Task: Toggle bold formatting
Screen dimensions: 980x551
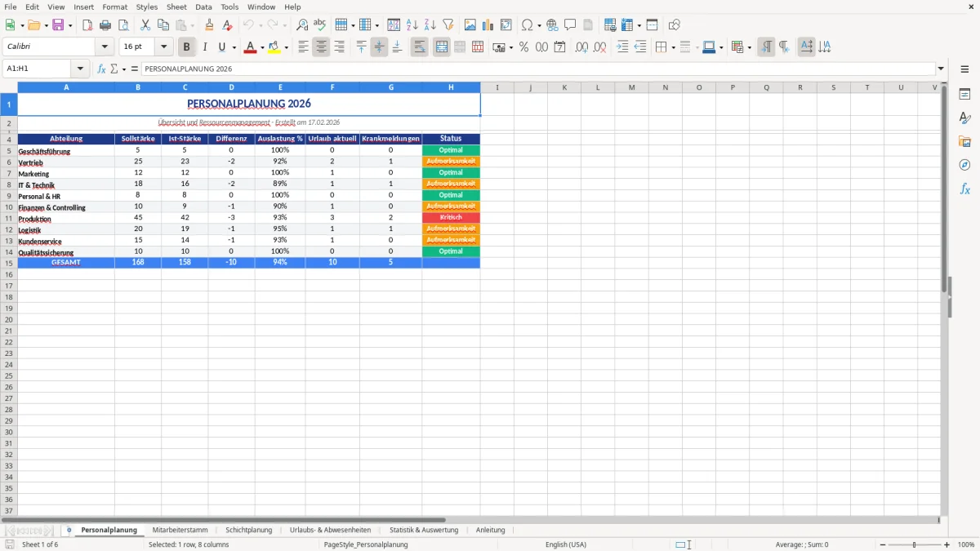Action: coord(186,47)
